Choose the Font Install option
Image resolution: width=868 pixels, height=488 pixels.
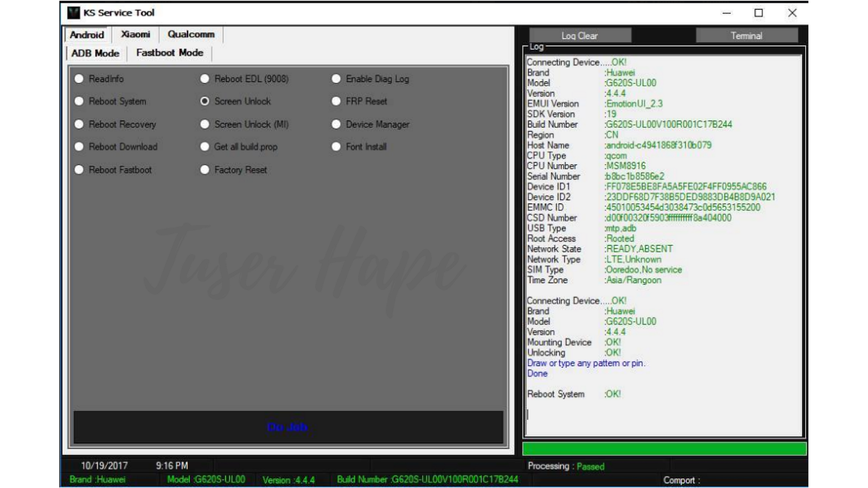(336, 146)
